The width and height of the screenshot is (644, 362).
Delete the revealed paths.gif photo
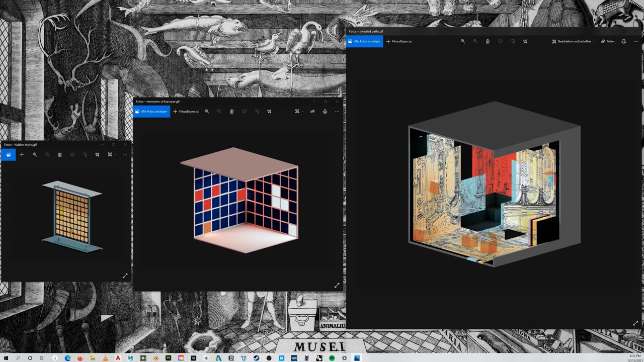tap(488, 41)
